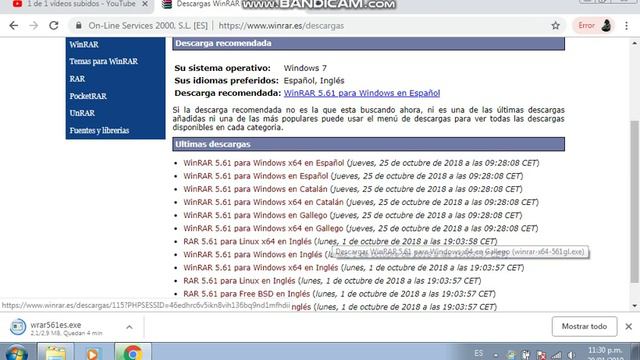The image size is (640, 360).
Task: Download WinRAR 5.61 para Windows x64 en Catalán
Action: (263, 202)
